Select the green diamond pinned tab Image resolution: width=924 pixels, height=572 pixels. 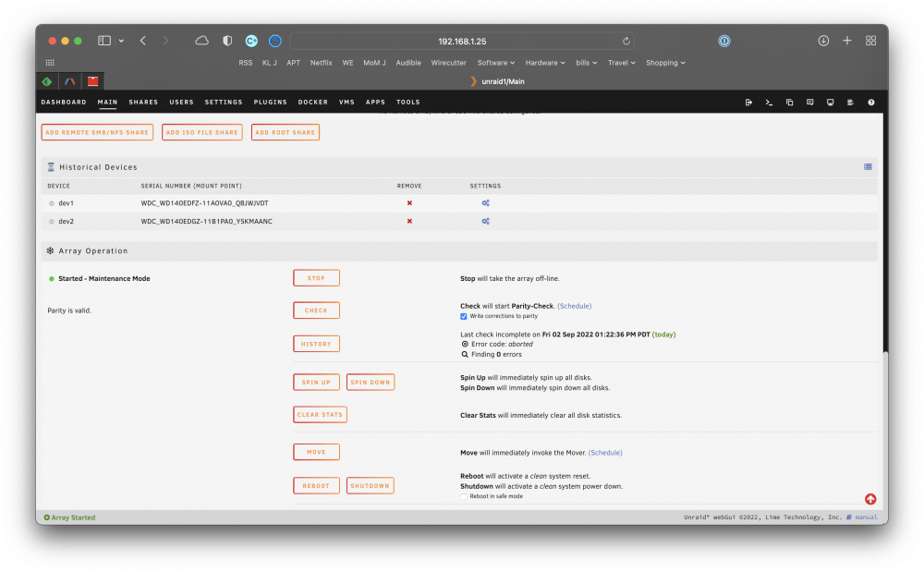tap(47, 81)
